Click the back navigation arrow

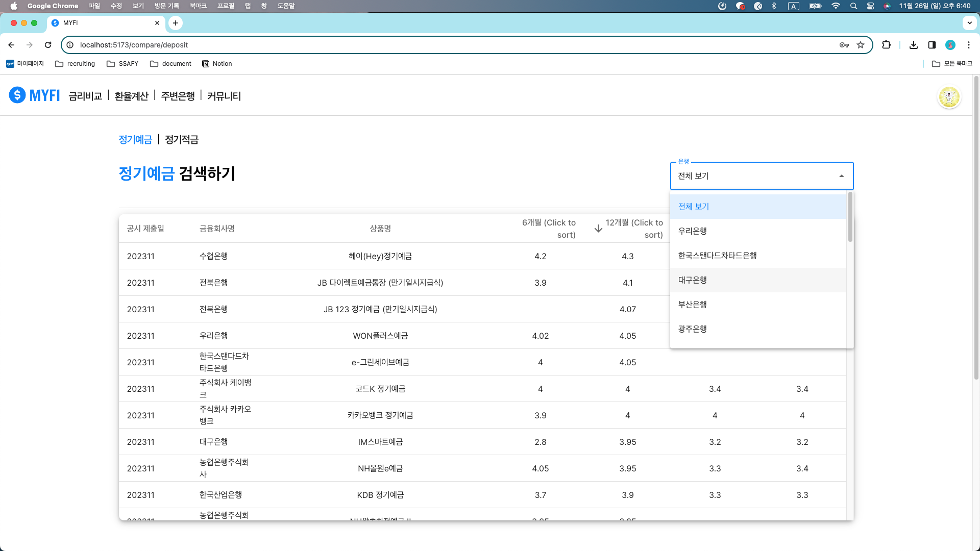pyautogui.click(x=11, y=44)
